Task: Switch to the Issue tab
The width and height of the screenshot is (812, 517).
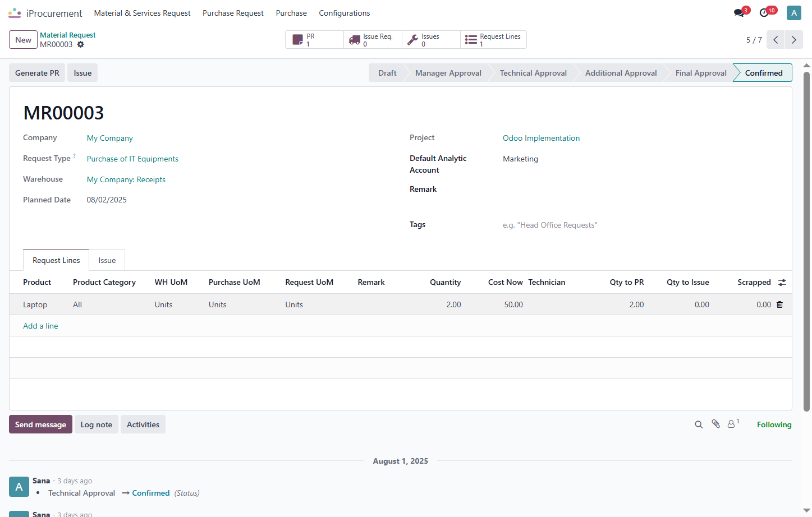Action: coord(107,260)
